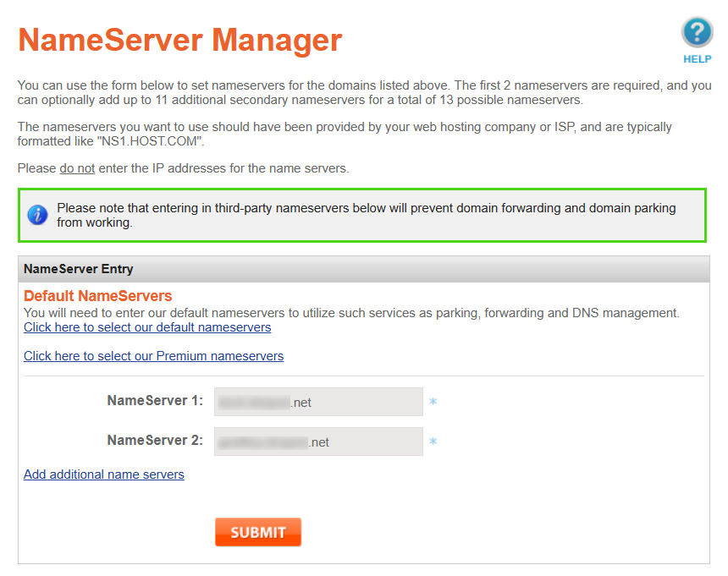Focus the NameServer 2 input field
Viewport: 728px width, 576px height.
318,442
